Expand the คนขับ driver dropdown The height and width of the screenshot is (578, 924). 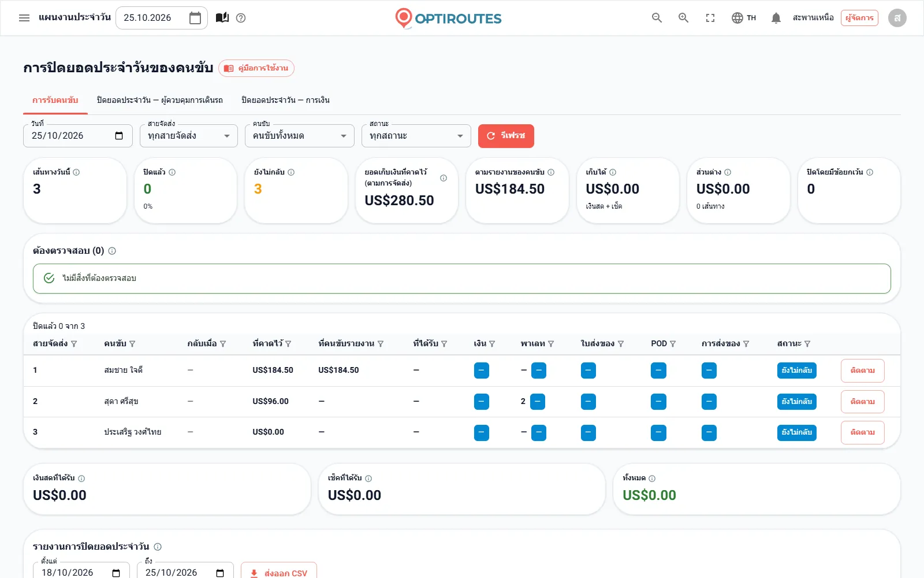tap(300, 136)
